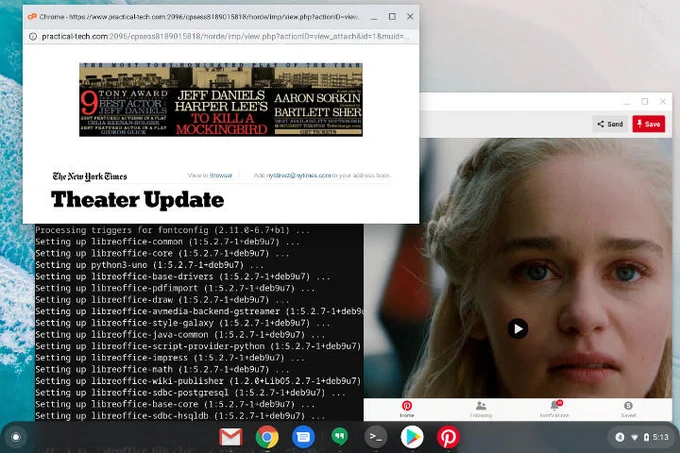680x453 pixels.
Task: Click terminal line 'Processing triggers for fontconfig'
Action: coord(173,230)
